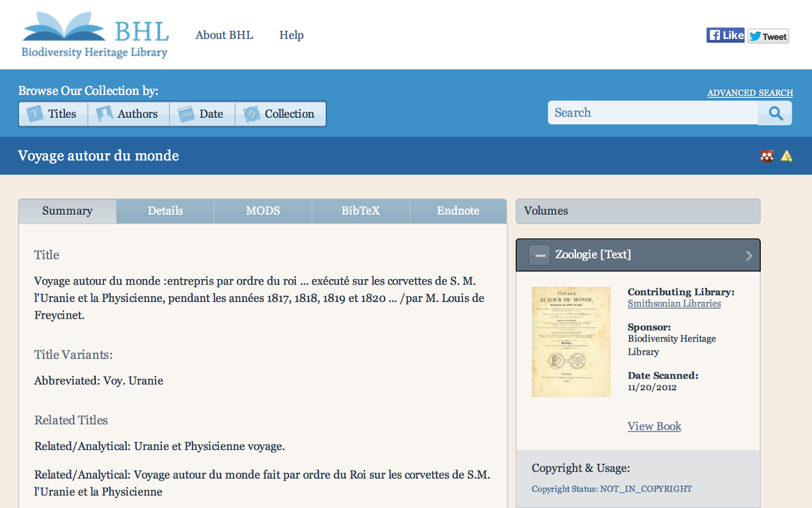Browse by Collection
This screenshot has width=812, height=508.
coord(280,114)
